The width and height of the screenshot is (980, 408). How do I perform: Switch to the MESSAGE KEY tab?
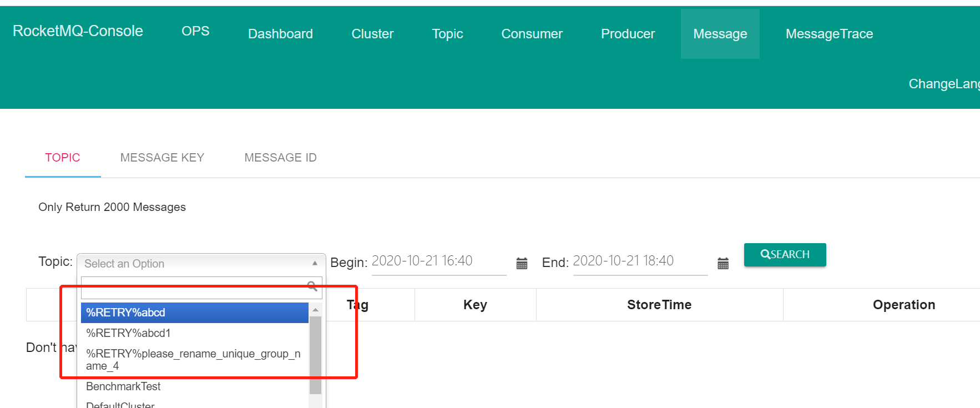pyautogui.click(x=162, y=158)
